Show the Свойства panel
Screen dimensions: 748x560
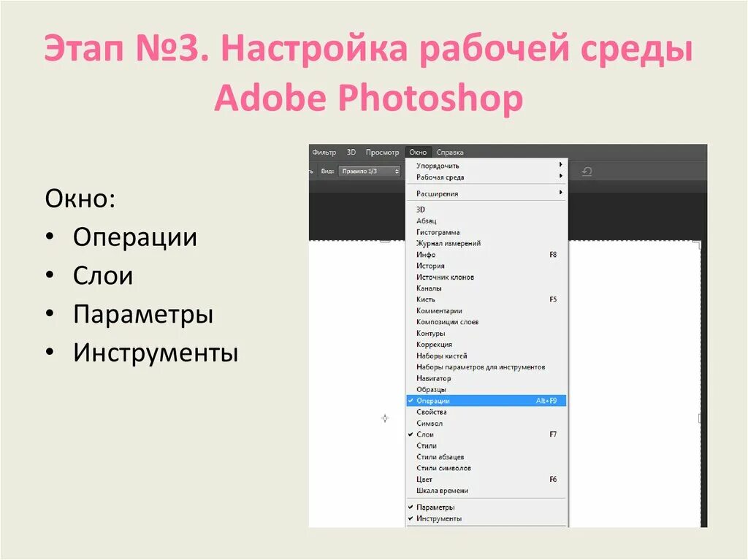pos(486,412)
